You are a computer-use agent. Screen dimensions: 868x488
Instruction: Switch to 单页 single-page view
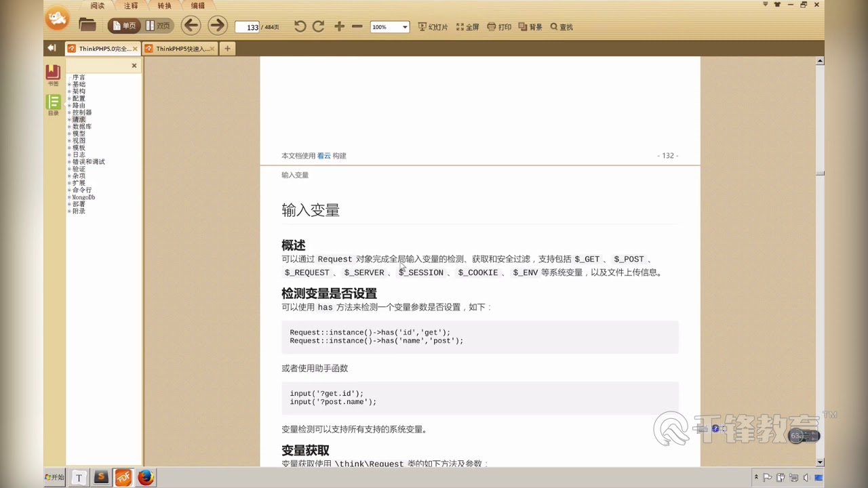pyautogui.click(x=124, y=26)
